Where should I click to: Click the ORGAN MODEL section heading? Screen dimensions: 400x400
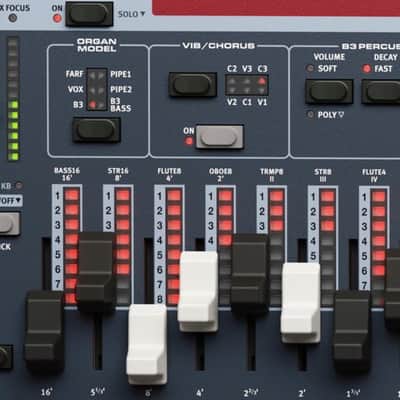(97, 45)
